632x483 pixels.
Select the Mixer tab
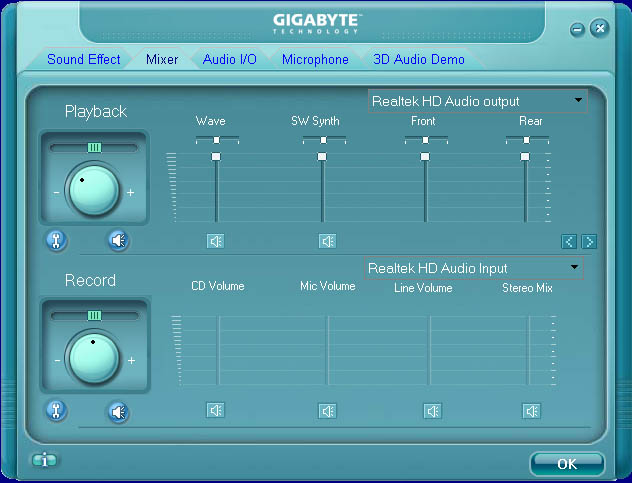point(162,59)
